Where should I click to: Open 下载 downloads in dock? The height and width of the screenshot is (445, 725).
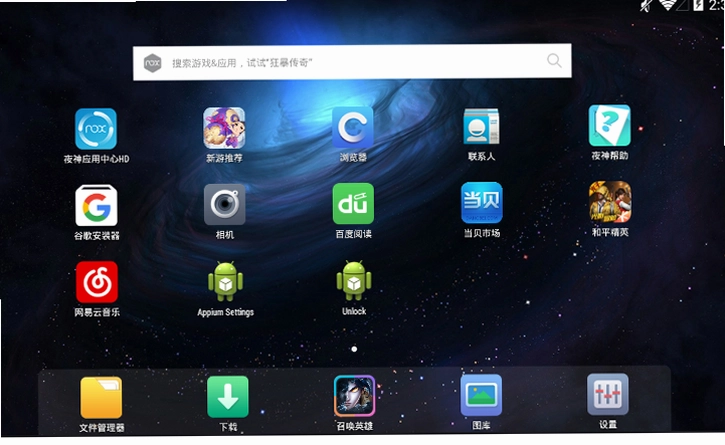pos(228,397)
